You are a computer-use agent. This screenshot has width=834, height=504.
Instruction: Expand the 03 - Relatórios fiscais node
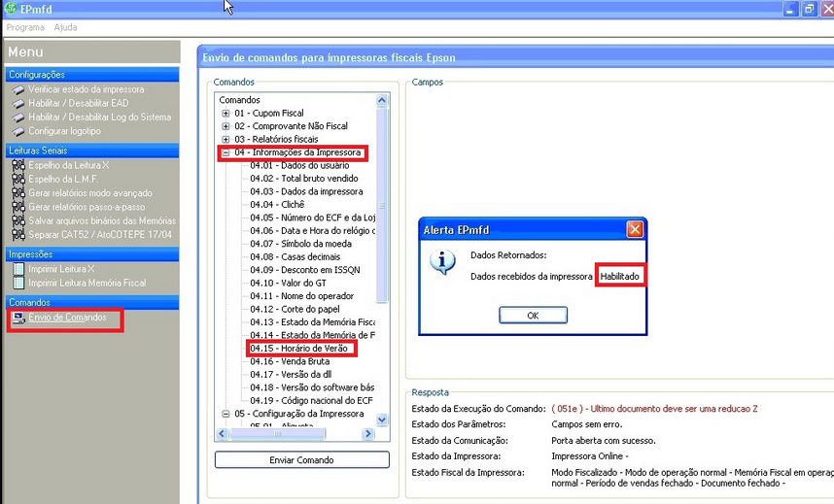pos(226,140)
